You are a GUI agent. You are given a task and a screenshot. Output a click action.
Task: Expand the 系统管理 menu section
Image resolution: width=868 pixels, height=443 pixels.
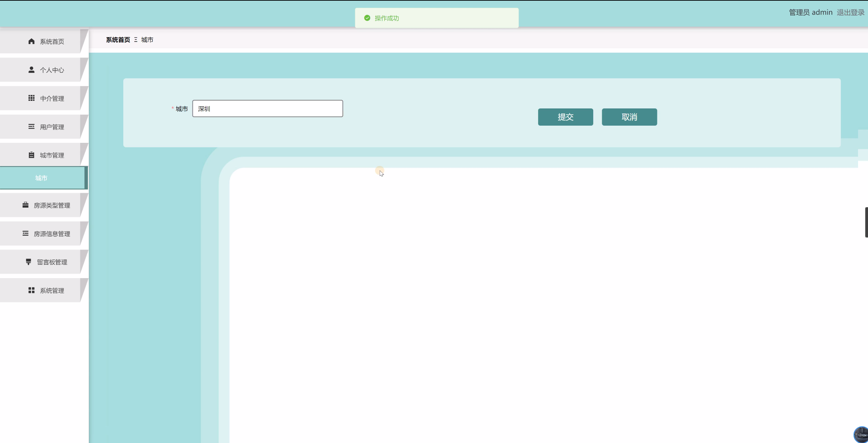click(x=52, y=291)
